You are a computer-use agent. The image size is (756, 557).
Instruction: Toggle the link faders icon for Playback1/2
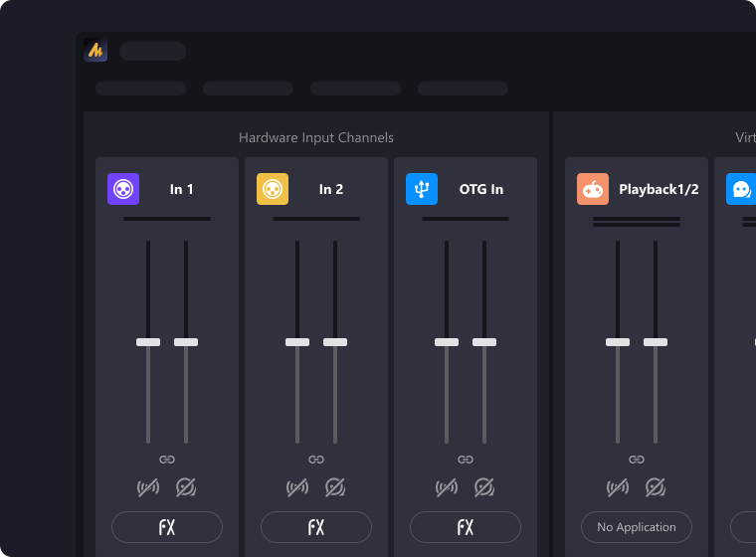coord(637,460)
